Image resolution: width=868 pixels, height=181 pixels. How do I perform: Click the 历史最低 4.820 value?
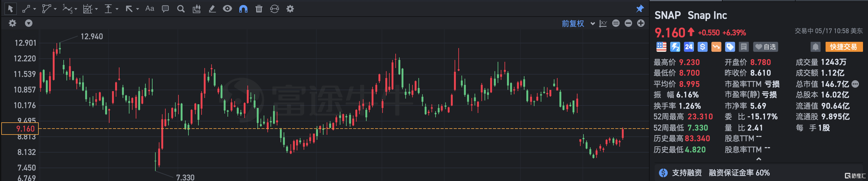[695, 150]
